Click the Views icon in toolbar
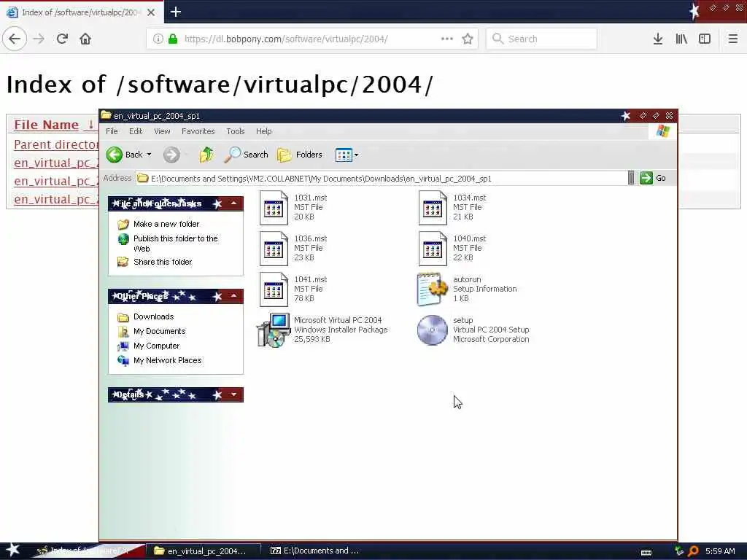Image resolution: width=747 pixels, height=560 pixels. click(x=343, y=155)
